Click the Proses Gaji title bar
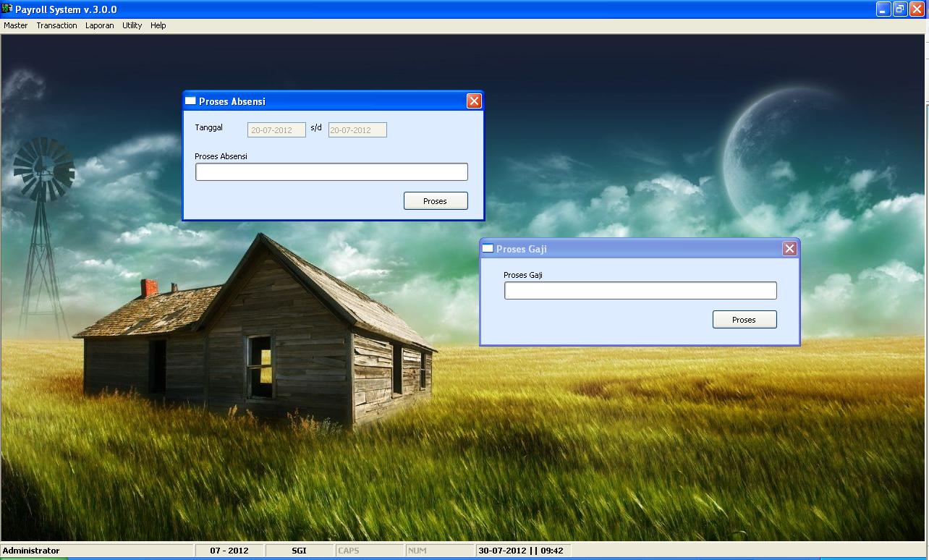The height and width of the screenshot is (560, 929). point(640,249)
